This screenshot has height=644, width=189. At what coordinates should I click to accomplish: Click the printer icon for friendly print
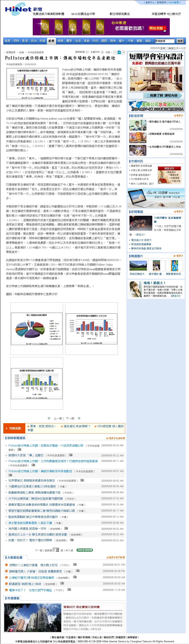click(102, 52)
